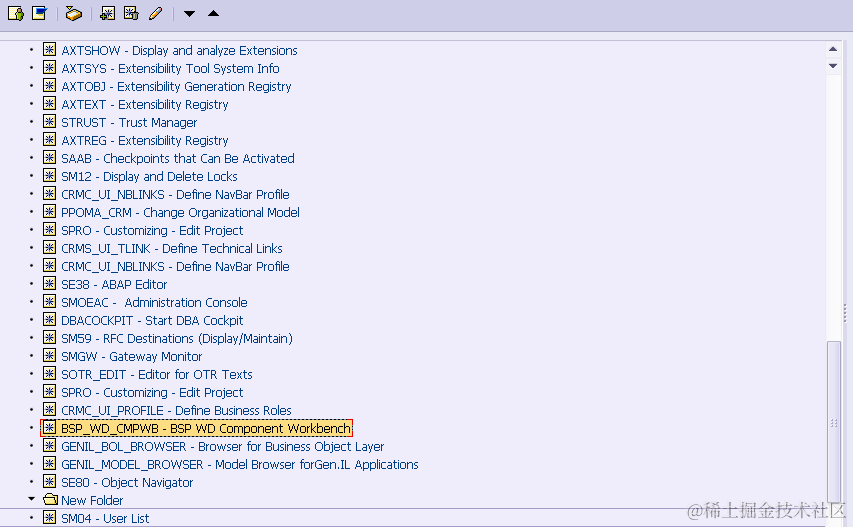Click the star icon beside SMGW
853x527 pixels.
click(50, 356)
